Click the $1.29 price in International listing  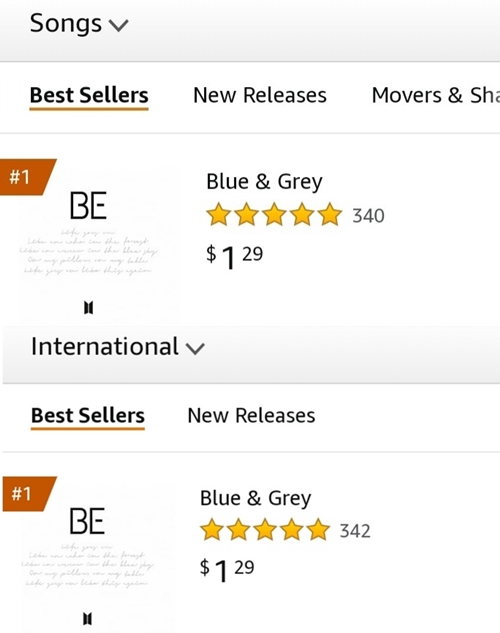point(227,570)
